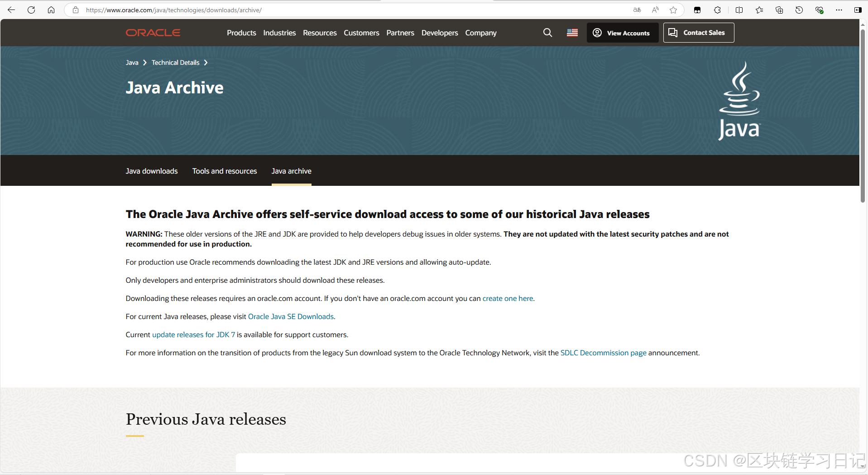The height and width of the screenshot is (475, 868).
Task: Open the black extension icon beside the address bar
Action: click(x=697, y=10)
